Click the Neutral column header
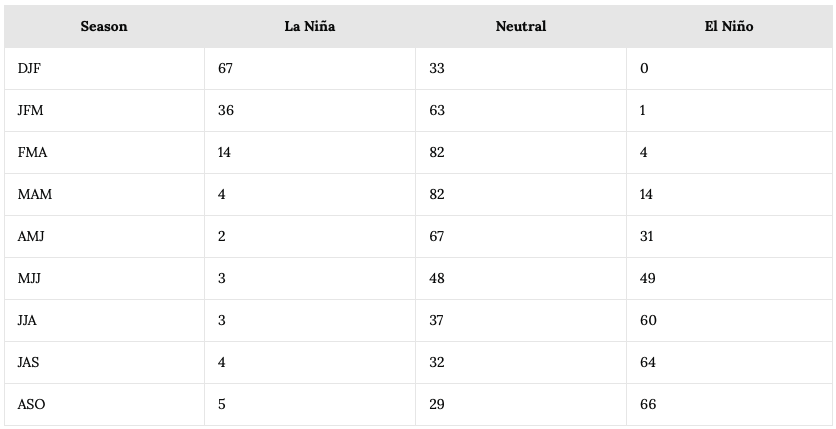This screenshot has height=429, width=836. (x=521, y=26)
